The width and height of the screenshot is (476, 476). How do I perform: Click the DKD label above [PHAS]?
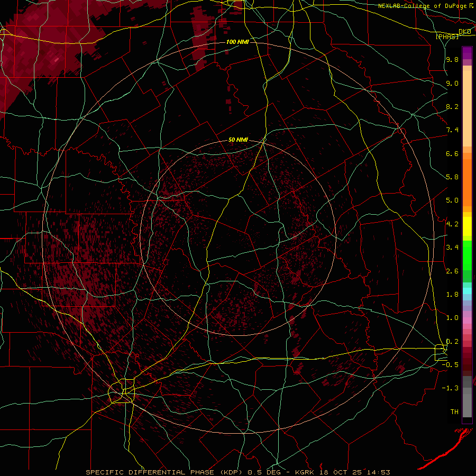pyautogui.click(x=465, y=31)
